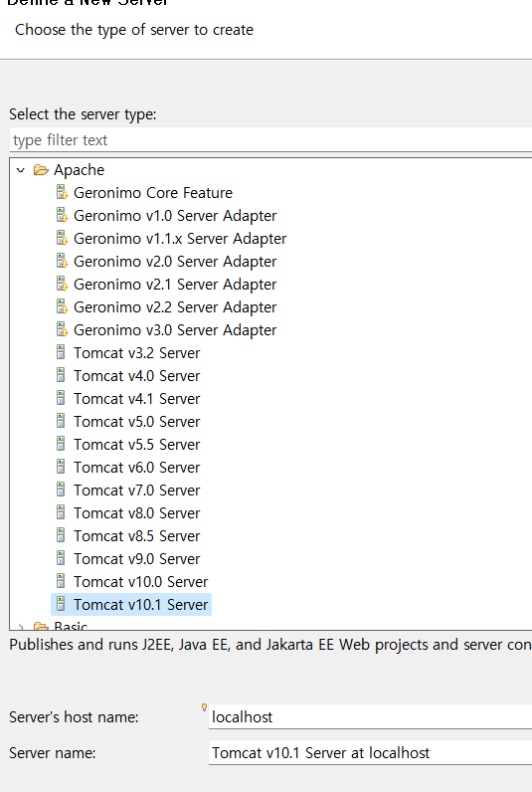This screenshot has height=792, width=532.
Task: Select Geronimo v2.2 Server Adapter label
Action: [x=175, y=307]
